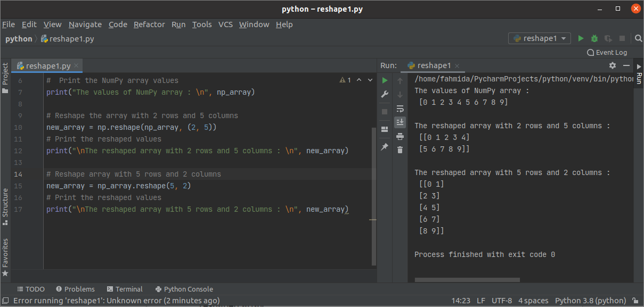
Task: Click the horizontal scrollbar in Run console
Action: click(x=467, y=279)
